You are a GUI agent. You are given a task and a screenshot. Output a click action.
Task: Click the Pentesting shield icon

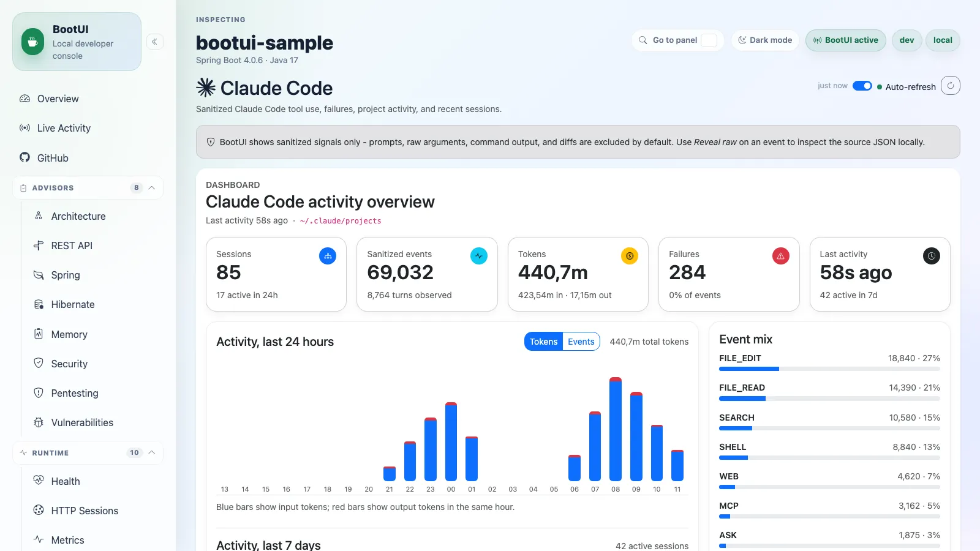click(39, 392)
